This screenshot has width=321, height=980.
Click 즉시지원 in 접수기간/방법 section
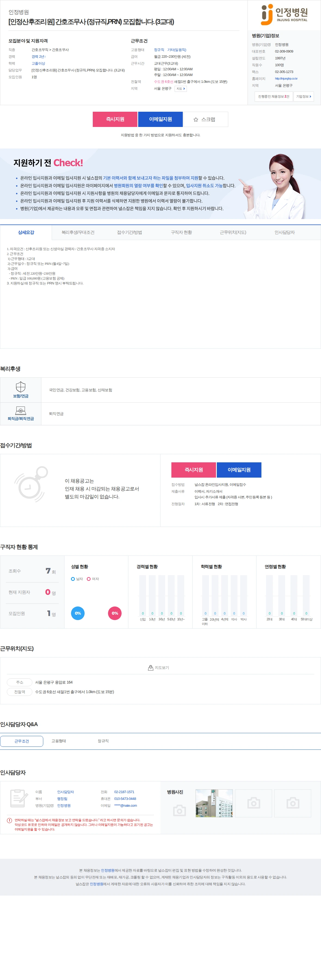pyautogui.click(x=194, y=469)
